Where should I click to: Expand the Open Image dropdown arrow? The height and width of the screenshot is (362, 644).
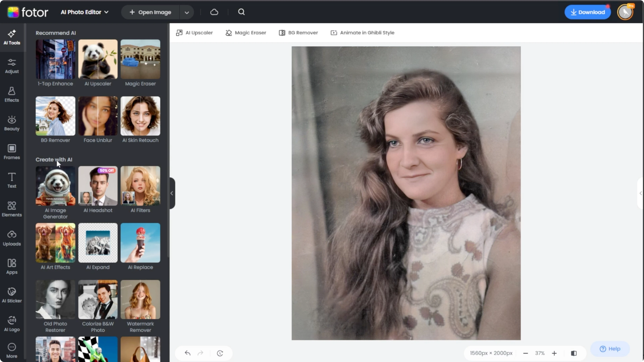point(187,12)
